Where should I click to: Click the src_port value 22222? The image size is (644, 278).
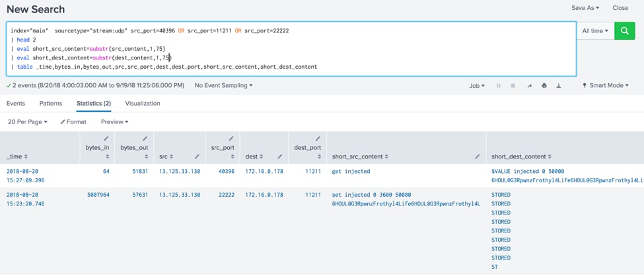pos(227,195)
